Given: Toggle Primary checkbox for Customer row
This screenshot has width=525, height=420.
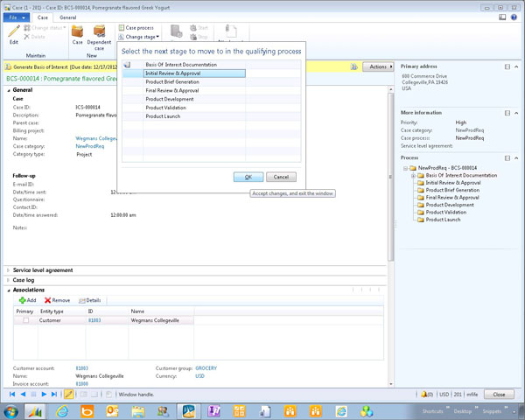Looking at the screenshot, I should (25, 320).
